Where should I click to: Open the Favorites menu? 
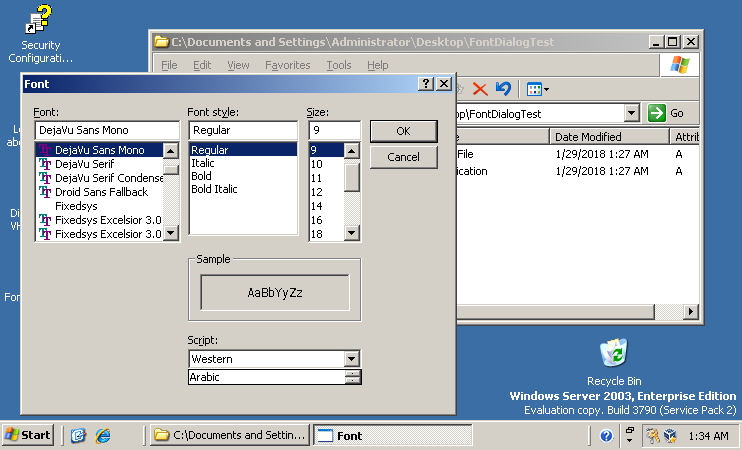tap(287, 65)
